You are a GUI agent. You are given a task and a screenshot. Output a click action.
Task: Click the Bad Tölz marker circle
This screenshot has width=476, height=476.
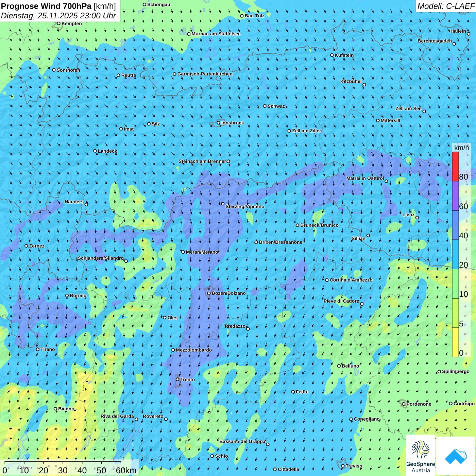pyautogui.click(x=242, y=16)
